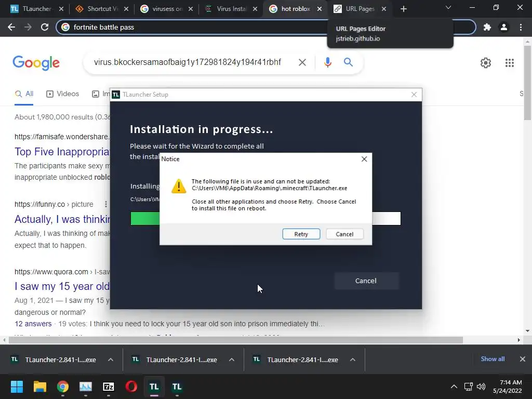Expand first TLauncher download chevron
This screenshot has height=399, width=532.
(x=111, y=360)
